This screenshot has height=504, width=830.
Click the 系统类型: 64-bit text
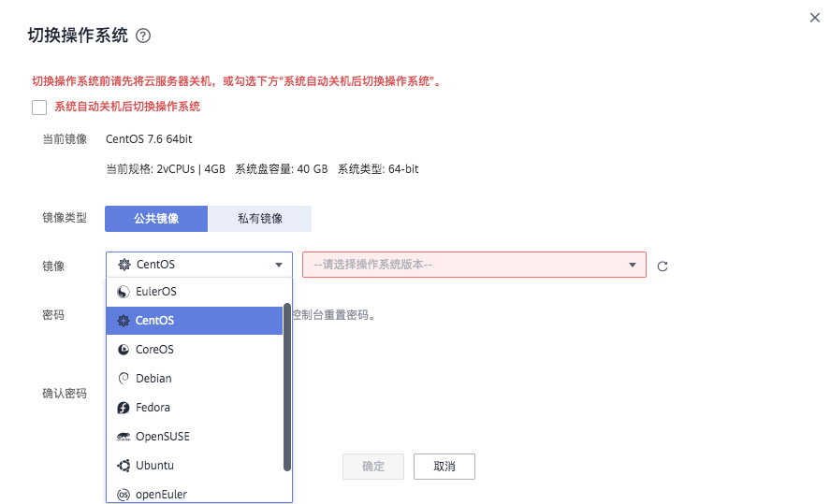378,169
